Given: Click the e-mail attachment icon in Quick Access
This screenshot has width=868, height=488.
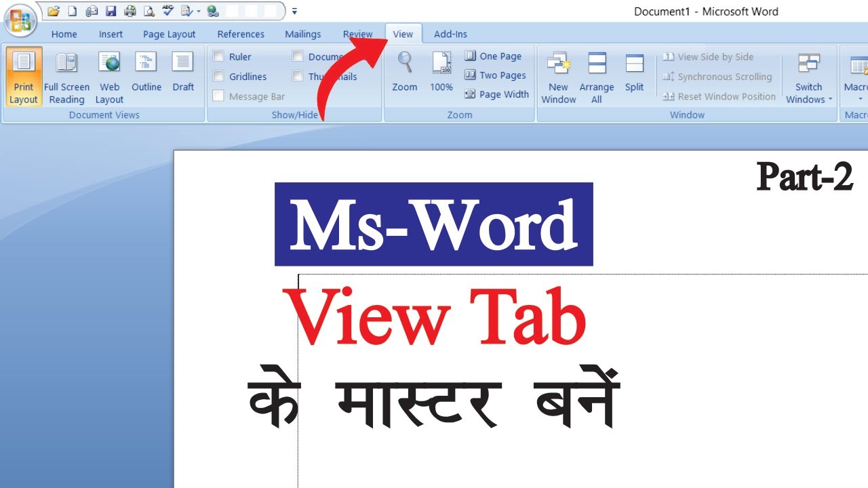Looking at the screenshot, I should click(92, 12).
